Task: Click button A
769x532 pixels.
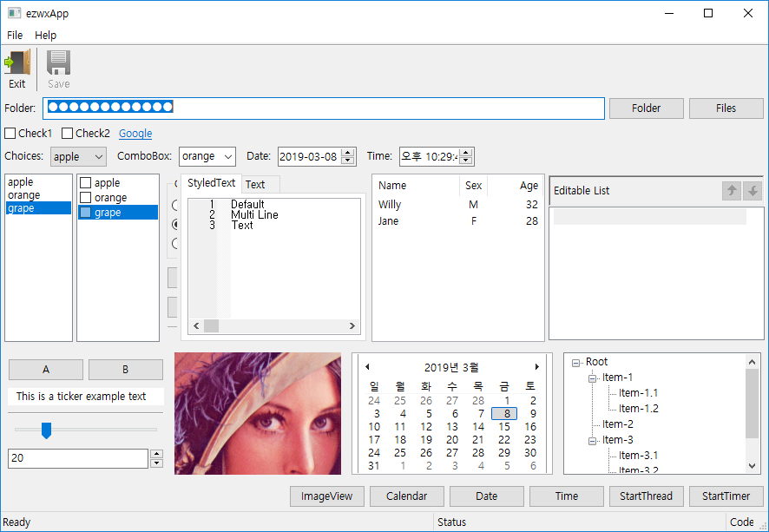Action: (x=46, y=370)
